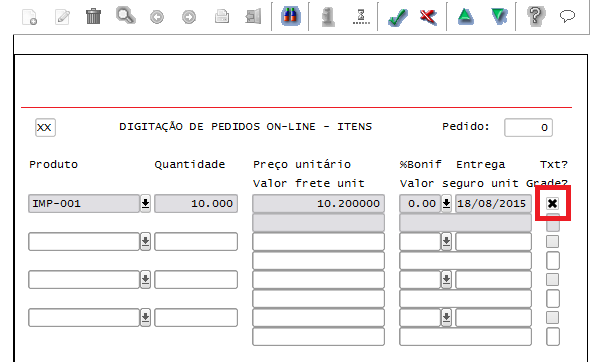Click the speech balloon icon
The width and height of the screenshot is (601, 362).
567,16
